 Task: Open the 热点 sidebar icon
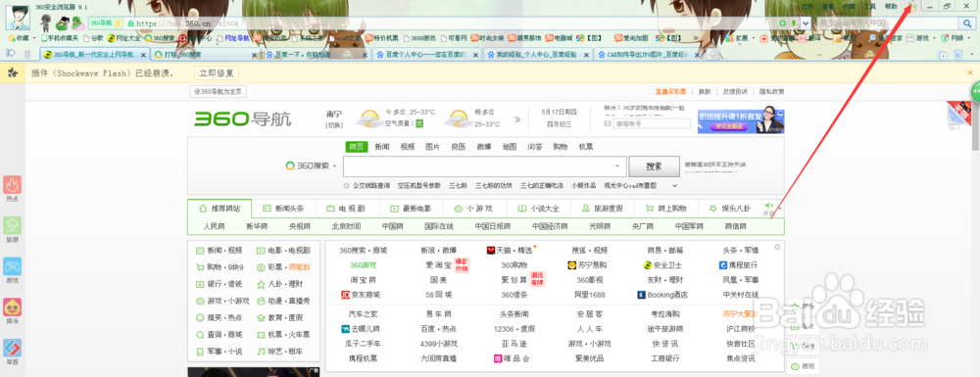(12, 188)
